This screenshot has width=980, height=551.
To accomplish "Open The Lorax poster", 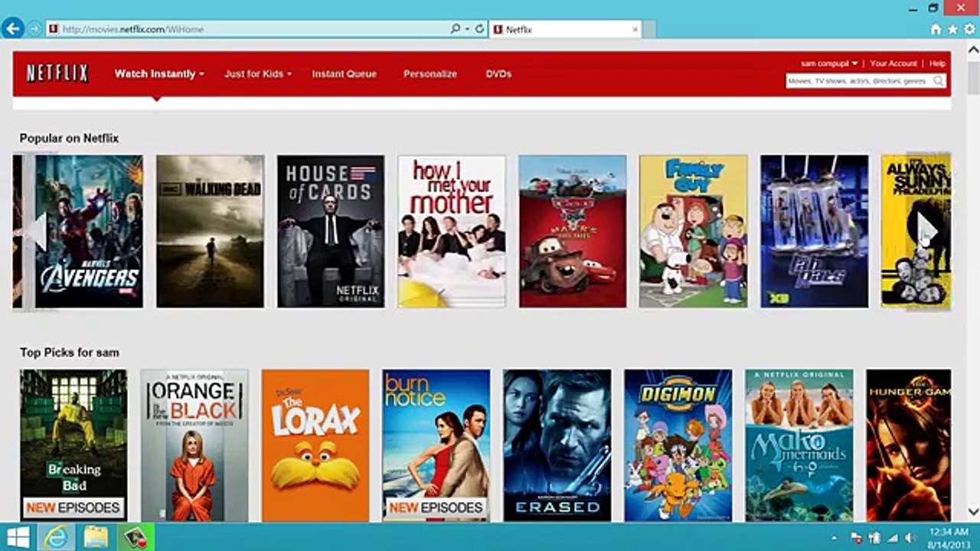I will [315, 445].
